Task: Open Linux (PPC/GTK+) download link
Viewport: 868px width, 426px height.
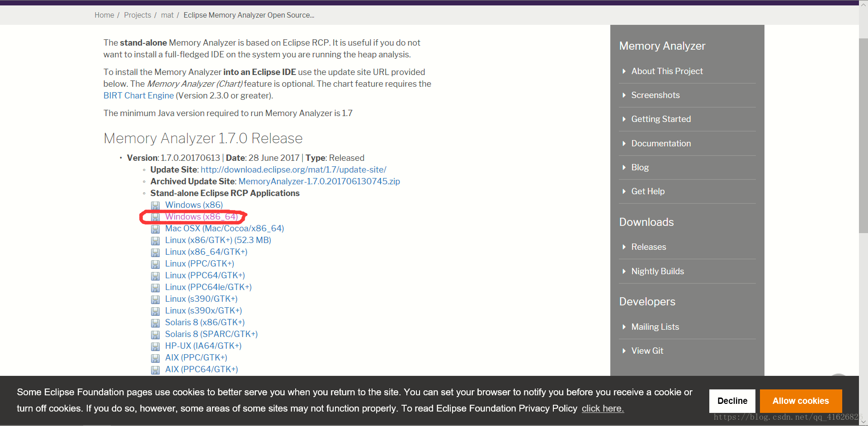Action: [199, 264]
